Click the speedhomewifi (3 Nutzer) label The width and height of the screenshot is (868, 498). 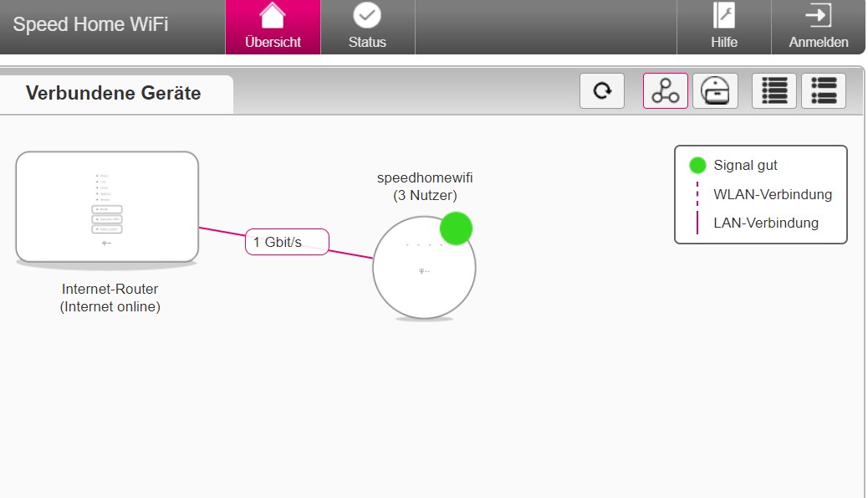(x=425, y=187)
